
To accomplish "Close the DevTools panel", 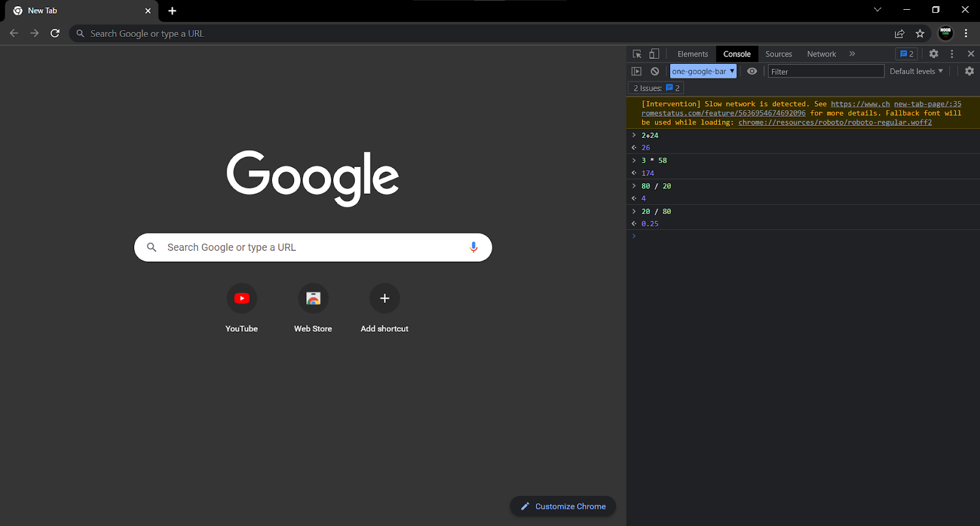I will tap(971, 54).
